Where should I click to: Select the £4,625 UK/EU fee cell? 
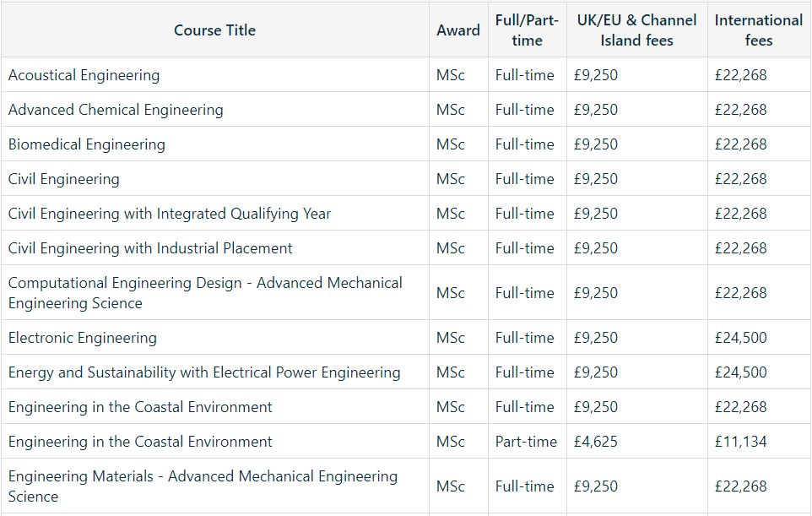(x=596, y=442)
